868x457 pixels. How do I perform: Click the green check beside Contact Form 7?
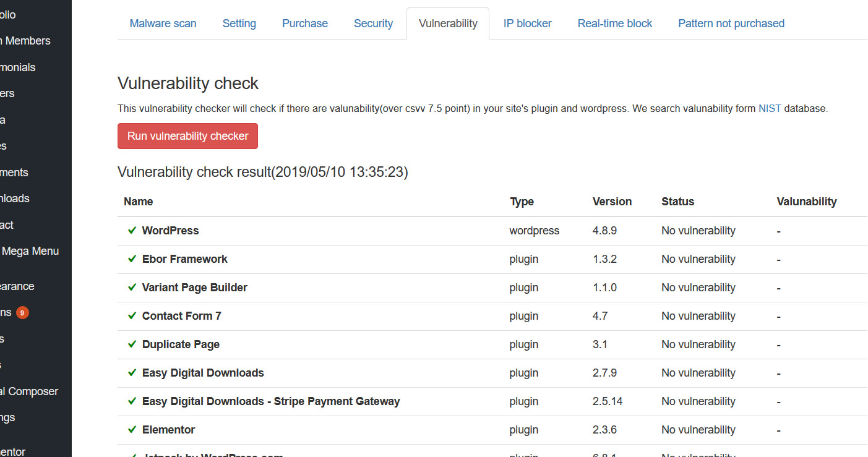click(x=132, y=316)
